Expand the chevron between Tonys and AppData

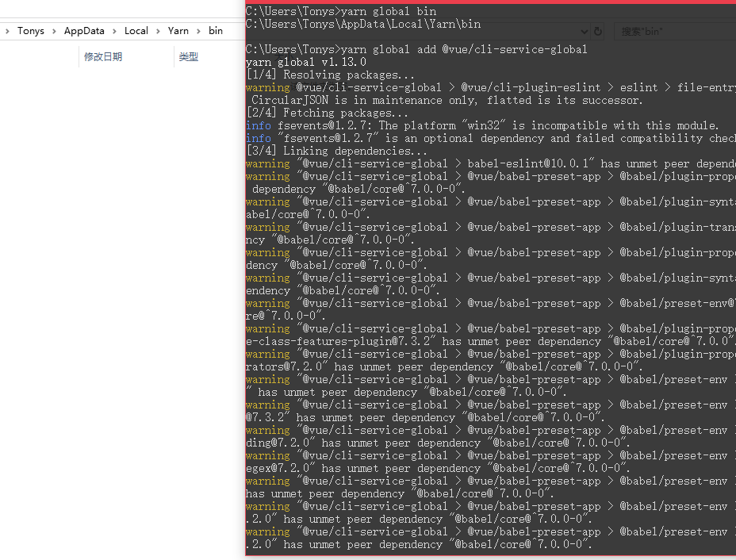[x=54, y=31]
